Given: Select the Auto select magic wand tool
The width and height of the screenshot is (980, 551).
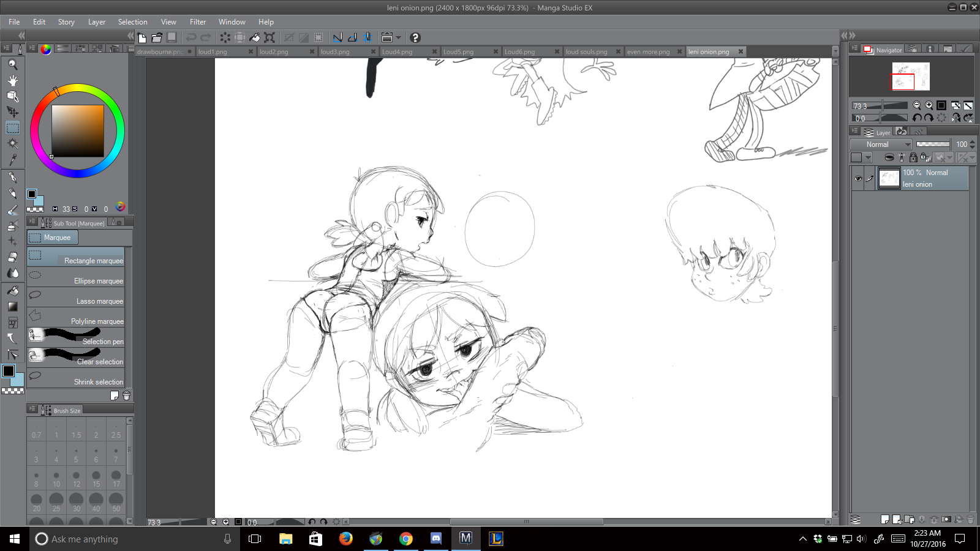Looking at the screenshot, I should pos(12,143).
